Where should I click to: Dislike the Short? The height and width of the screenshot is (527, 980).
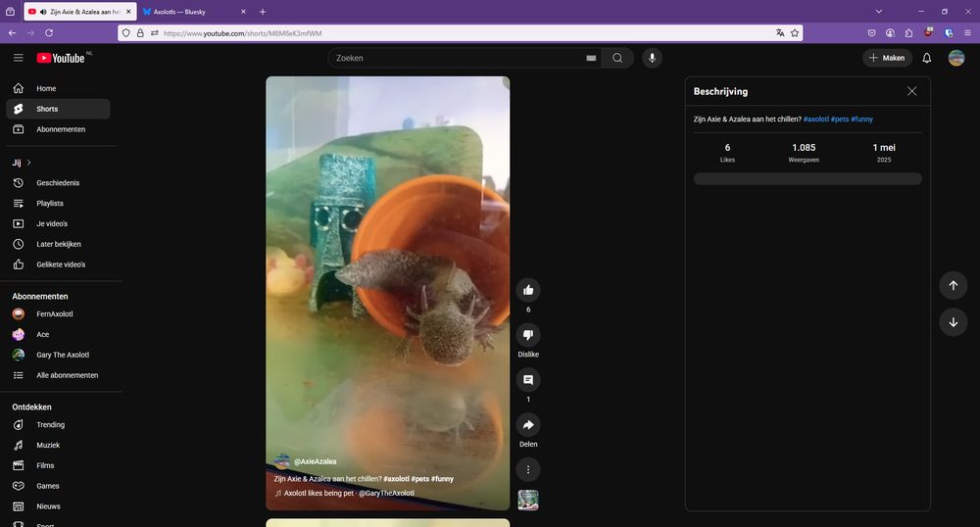click(x=528, y=335)
